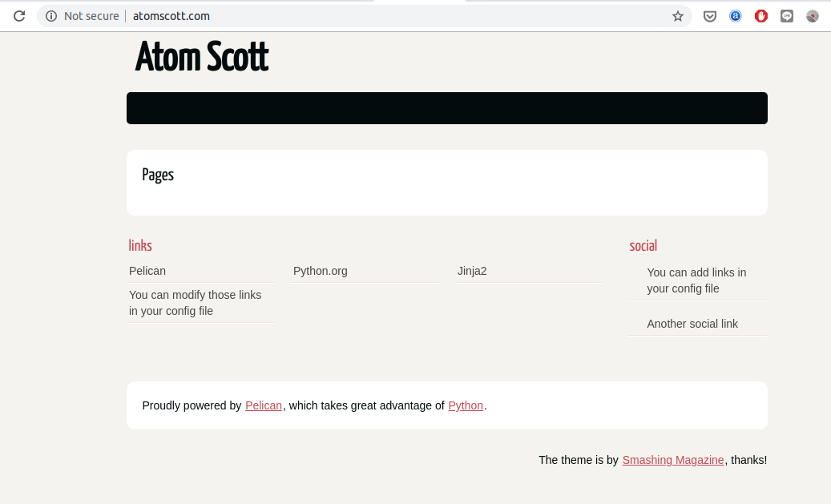Reload the current page

(19, 16)
